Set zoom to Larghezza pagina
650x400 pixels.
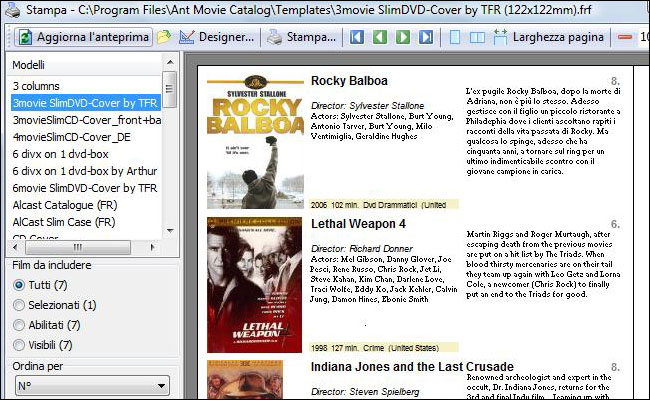(x=548, y=37)
